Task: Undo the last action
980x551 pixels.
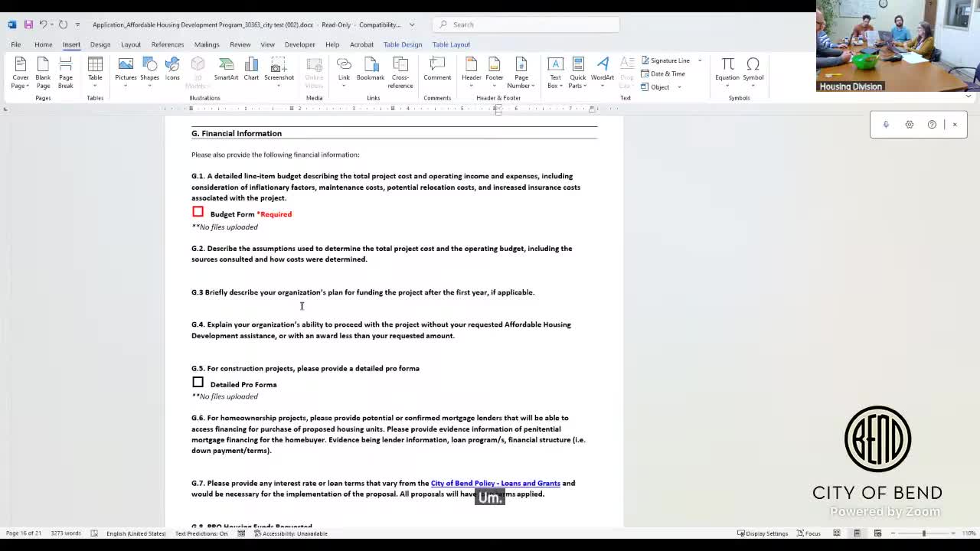Action: 43,24
